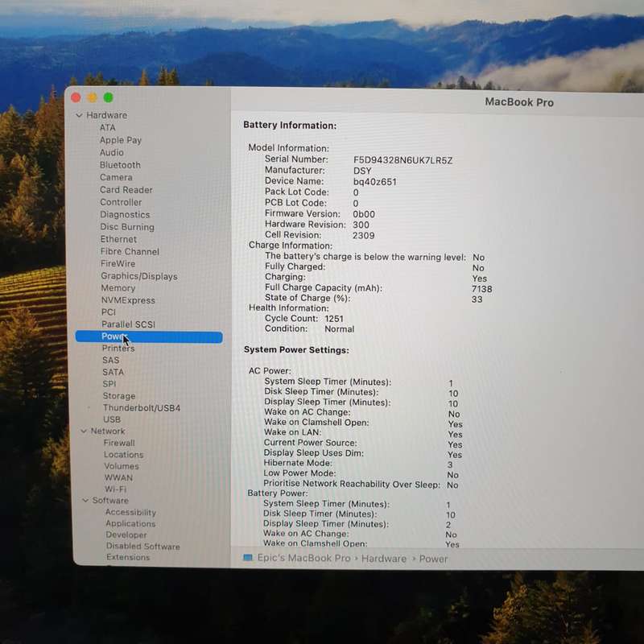Select the Software category label

(x=110, y=500)
